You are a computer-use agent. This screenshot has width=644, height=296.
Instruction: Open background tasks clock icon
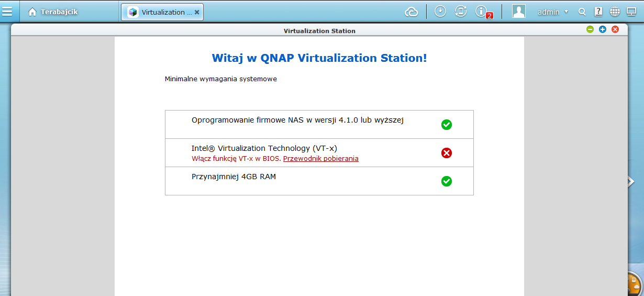(x=440, y=11)
